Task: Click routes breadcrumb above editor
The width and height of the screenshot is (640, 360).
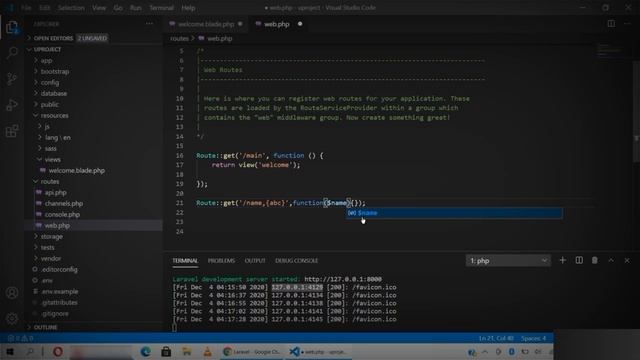Action: pos(180,38)
